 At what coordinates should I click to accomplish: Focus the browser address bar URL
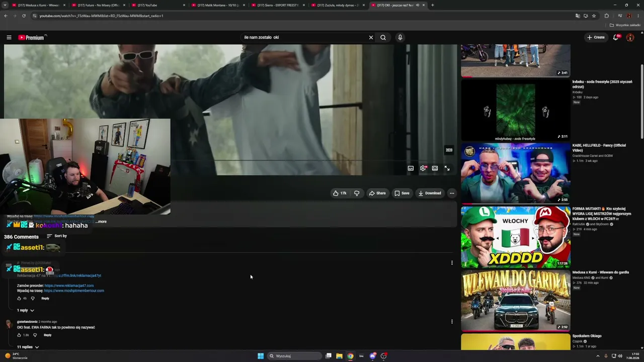tap(101, 16)
